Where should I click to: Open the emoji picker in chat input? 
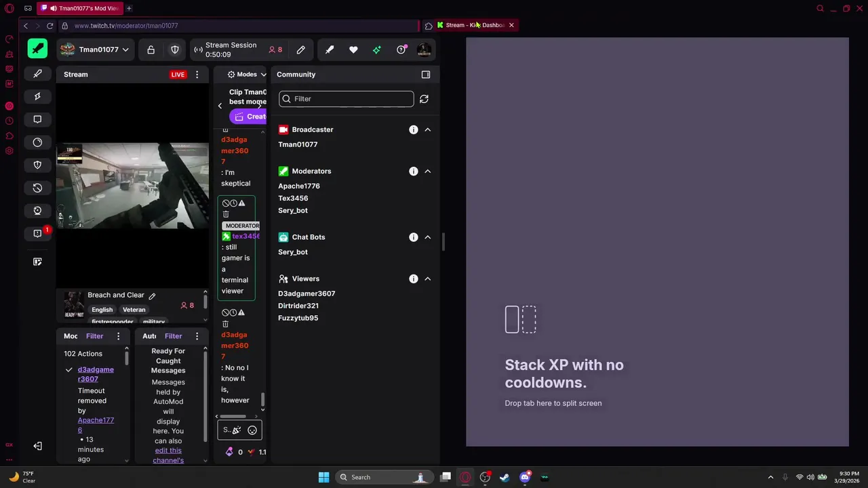click(252, 430)
